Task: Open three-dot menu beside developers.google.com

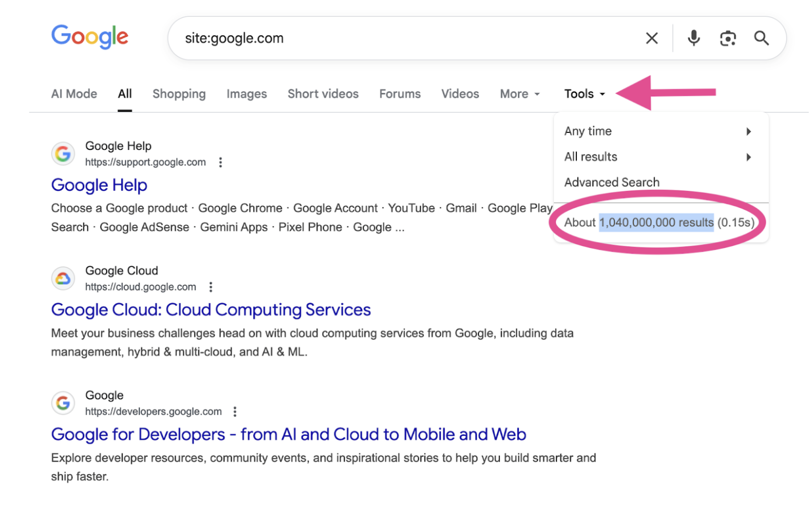Action: coord(235,412)
